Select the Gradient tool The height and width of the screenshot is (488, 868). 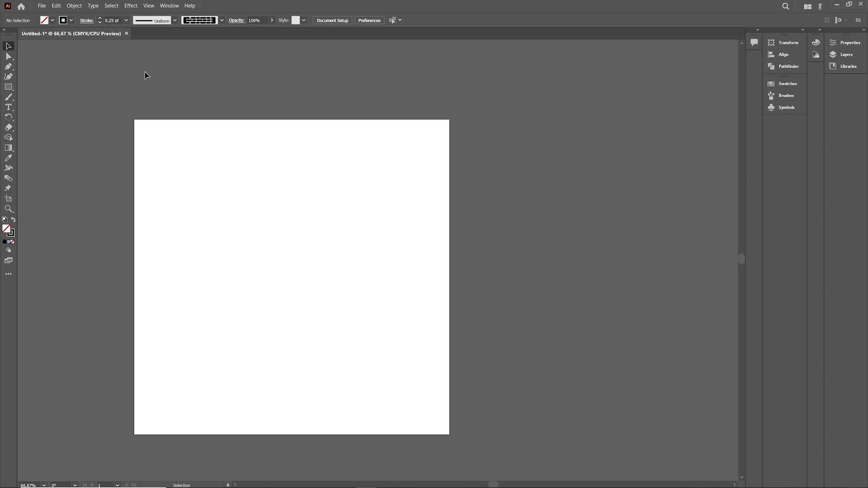pyautogui.click(x=8, y=148)
